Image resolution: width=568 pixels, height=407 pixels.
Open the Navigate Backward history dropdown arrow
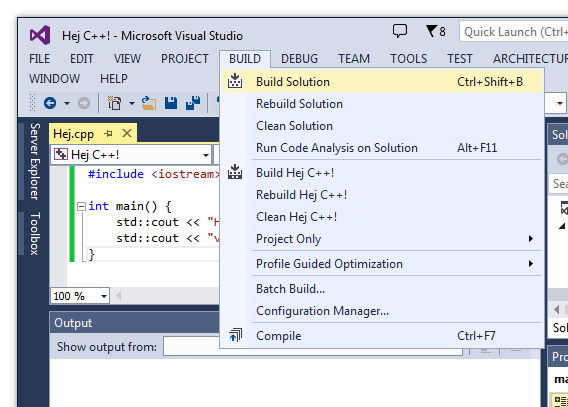click(67, 103)
